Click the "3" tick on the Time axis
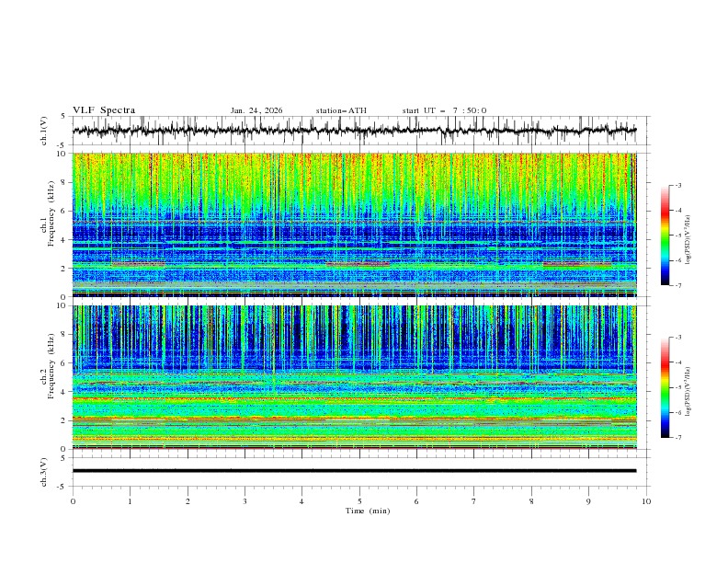This screenshot has width=728, height=563. coord(245,501)
